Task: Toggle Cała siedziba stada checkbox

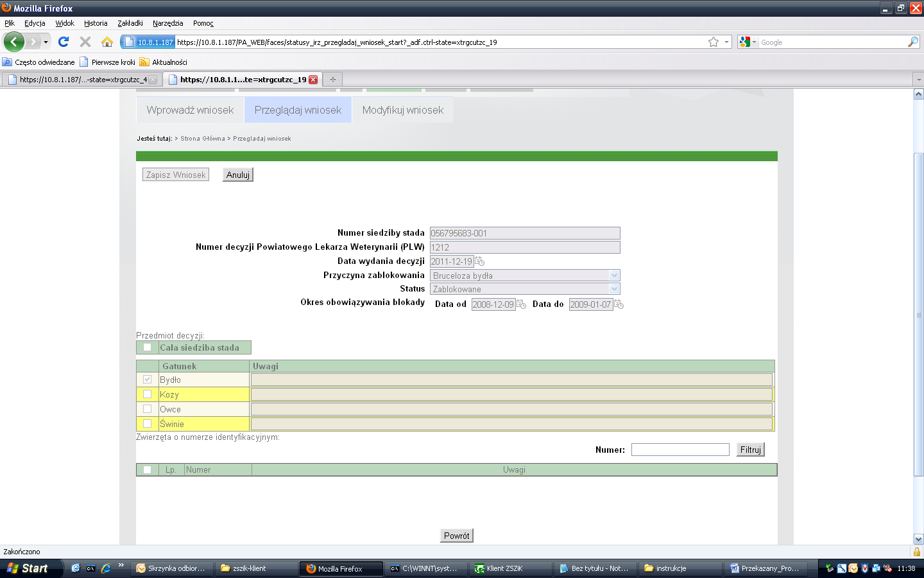Action: coord(148,347)
